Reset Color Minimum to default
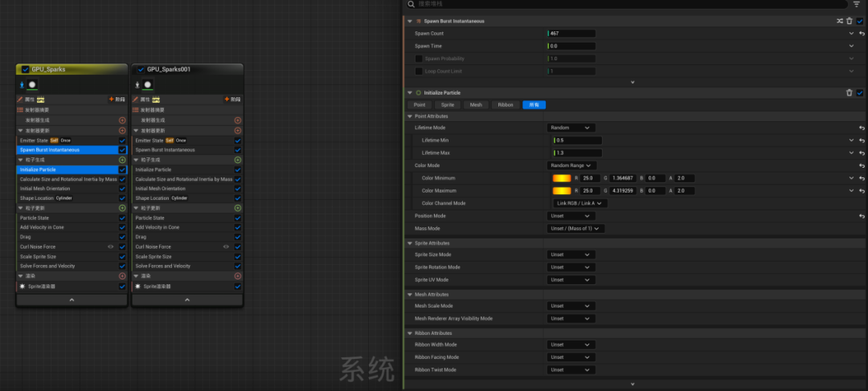Screen dimensions: 868x391 point(862,178)
